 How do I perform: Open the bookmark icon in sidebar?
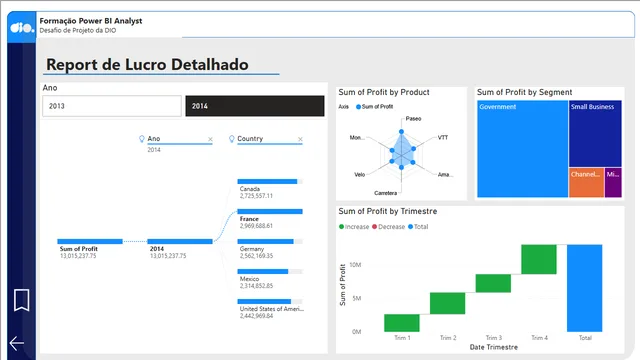(22, 300)
